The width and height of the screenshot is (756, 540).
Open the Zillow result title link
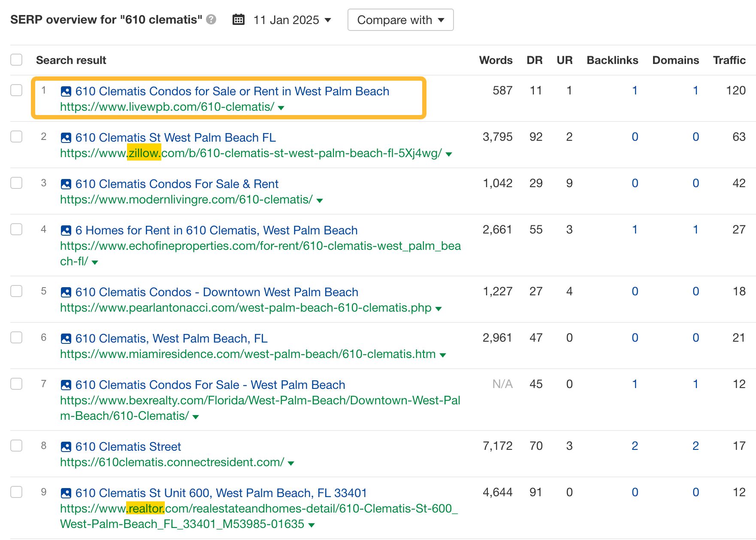175,137
